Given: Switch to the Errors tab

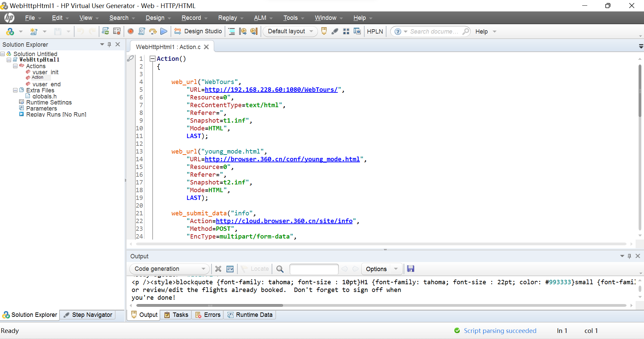Looking at the screenshot, I should click(208, 315).
